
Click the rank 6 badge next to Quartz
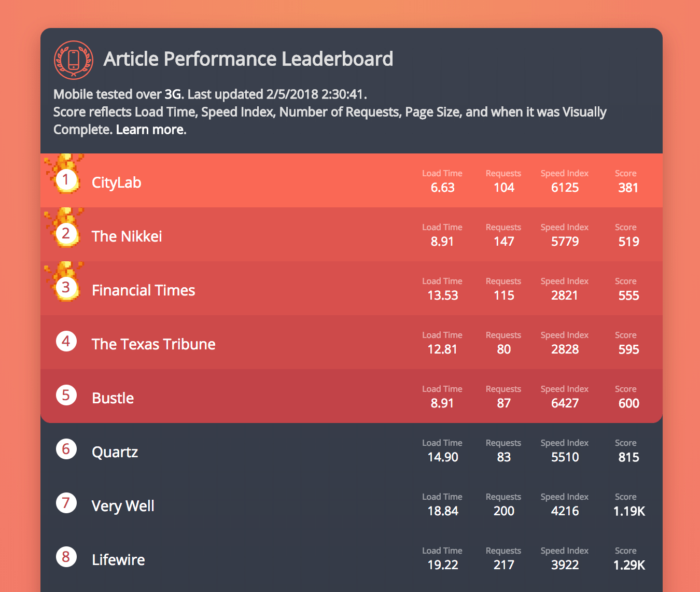point(66,449)
